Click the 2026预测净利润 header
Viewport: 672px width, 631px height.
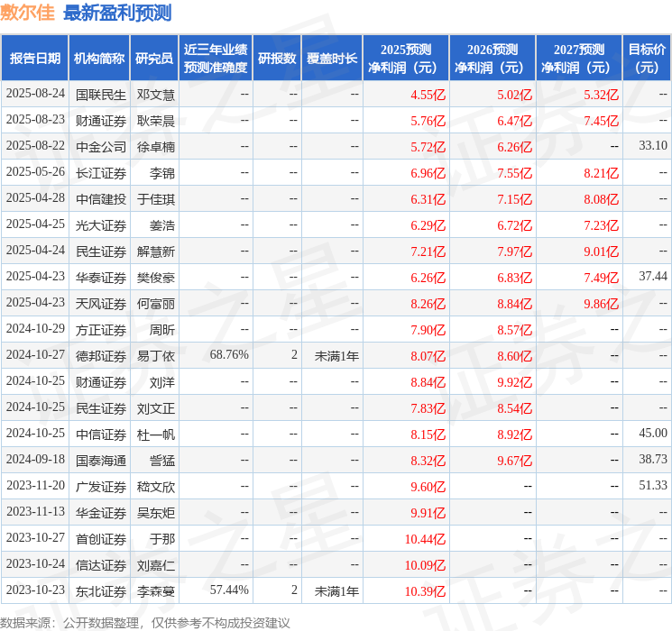pos(492,59)
